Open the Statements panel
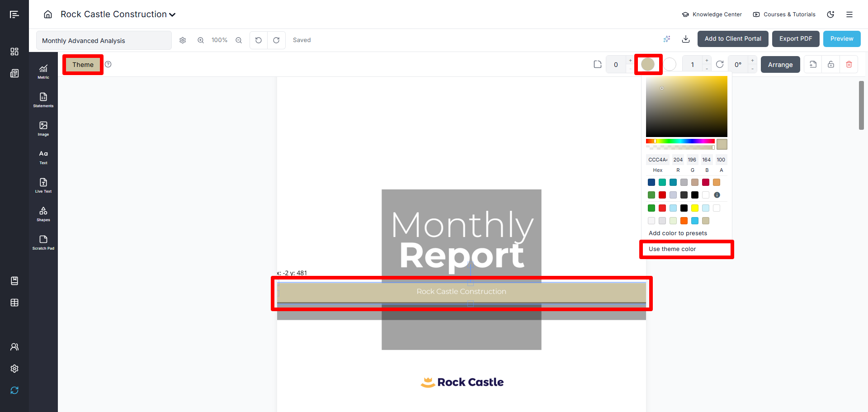The image size is (868, 412). pyautogui.click(x=43, y=100)
